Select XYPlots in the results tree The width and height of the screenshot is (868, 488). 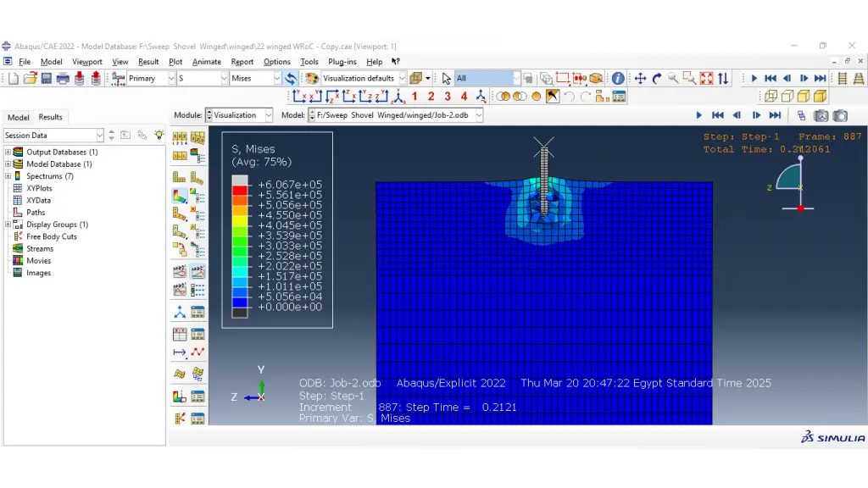coord(39,188)
